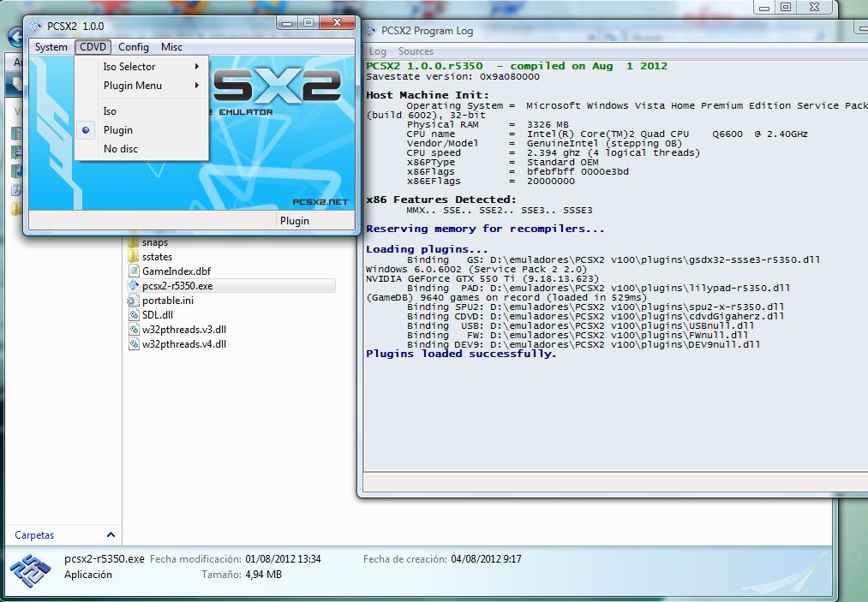Minimize the PCSX2 1.0.0 window
868x602 pixels.
pyautogui.click(x=287, y=22)
